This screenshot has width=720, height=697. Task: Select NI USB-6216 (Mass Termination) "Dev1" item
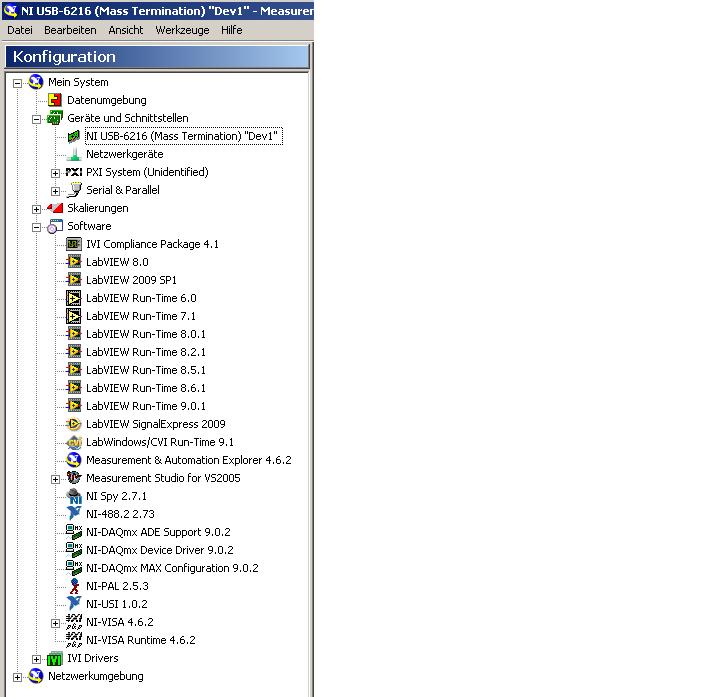[184, 136]
